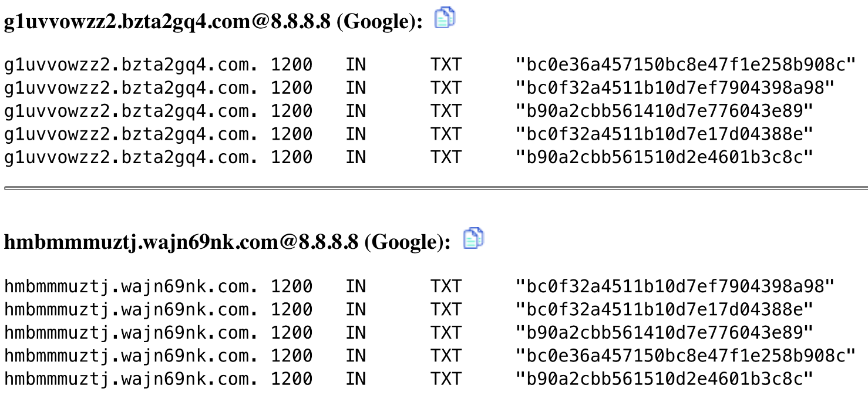Click copy icon beside g1uvvowzz2.bzta2gq4.com heading
The width and height of the screenshot is (868, 395).
[445, 18]
